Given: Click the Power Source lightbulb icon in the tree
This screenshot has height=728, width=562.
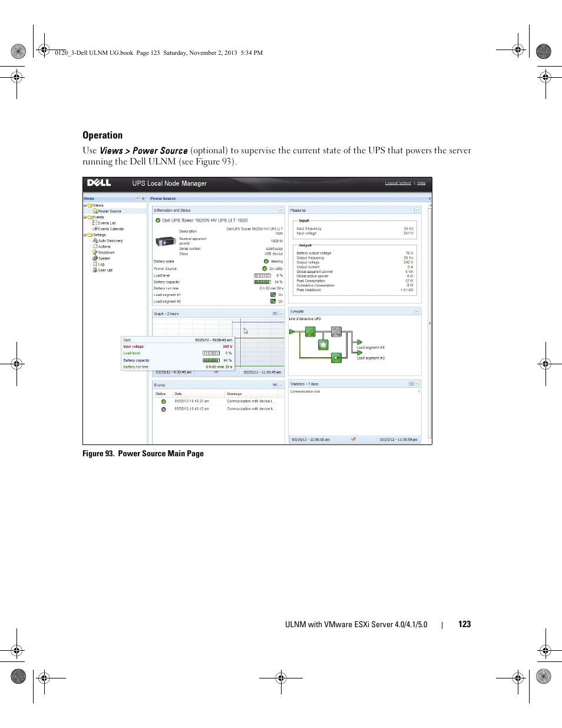Looking at the screenshot, I should [95, 211].
